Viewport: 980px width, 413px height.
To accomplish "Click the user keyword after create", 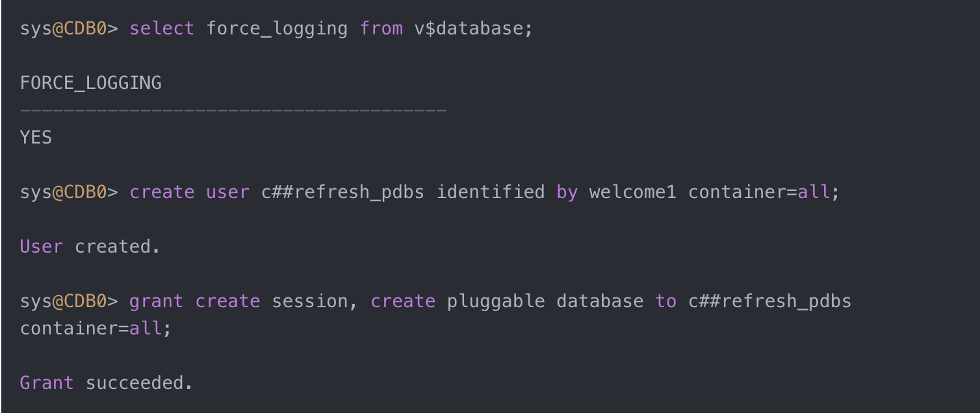I will pyautogui.click(x=227, y=193).
